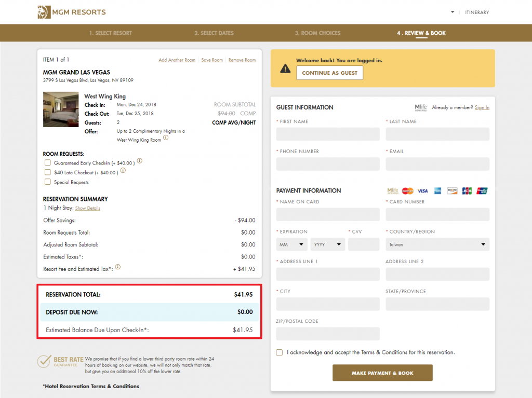Go to step 3 Room Choices
This screenshot has width=532, height=398.
(317, 33)
